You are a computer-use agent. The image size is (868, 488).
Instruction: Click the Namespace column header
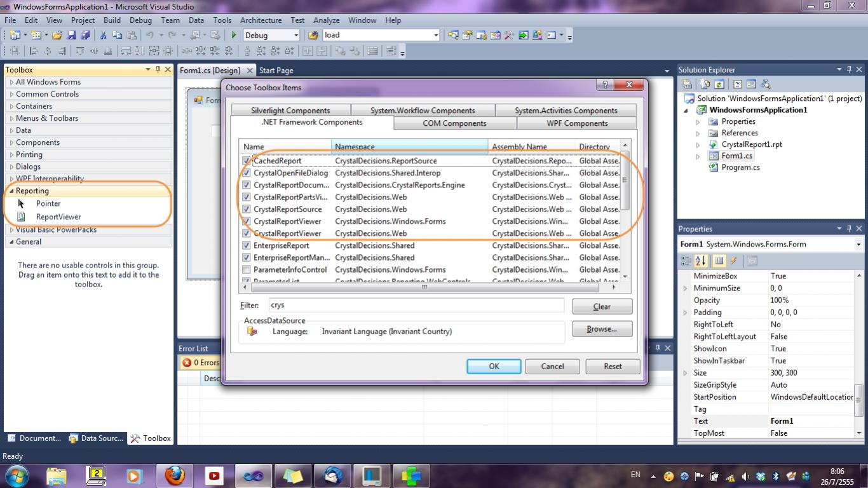click(x=410, y=147)
